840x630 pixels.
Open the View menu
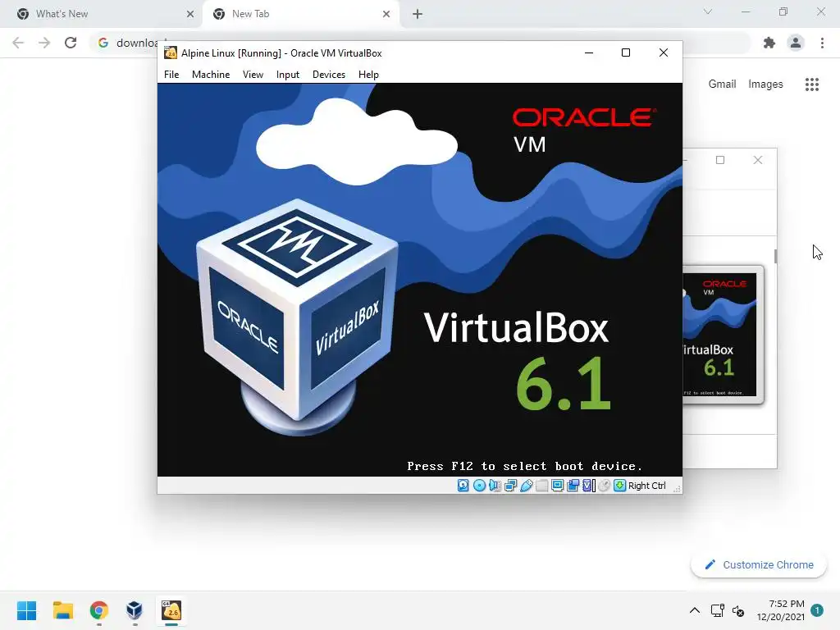click(253, 75)
